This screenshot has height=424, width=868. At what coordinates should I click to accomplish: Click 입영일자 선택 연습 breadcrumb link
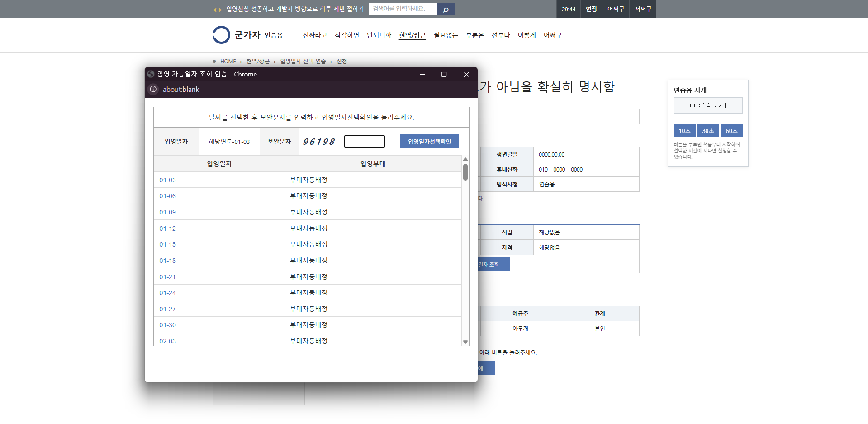[x=303, y=62]
